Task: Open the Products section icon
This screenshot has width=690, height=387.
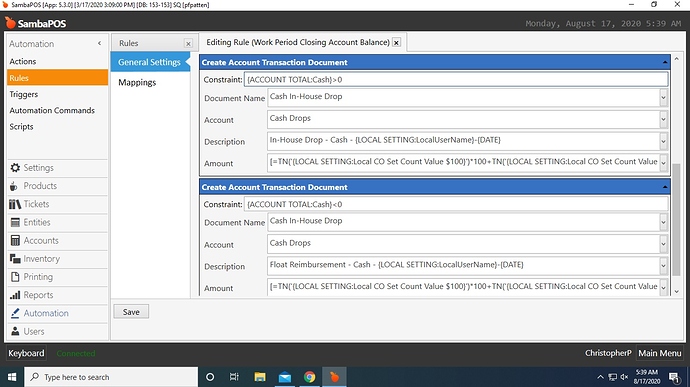Action: pos(14,186)
